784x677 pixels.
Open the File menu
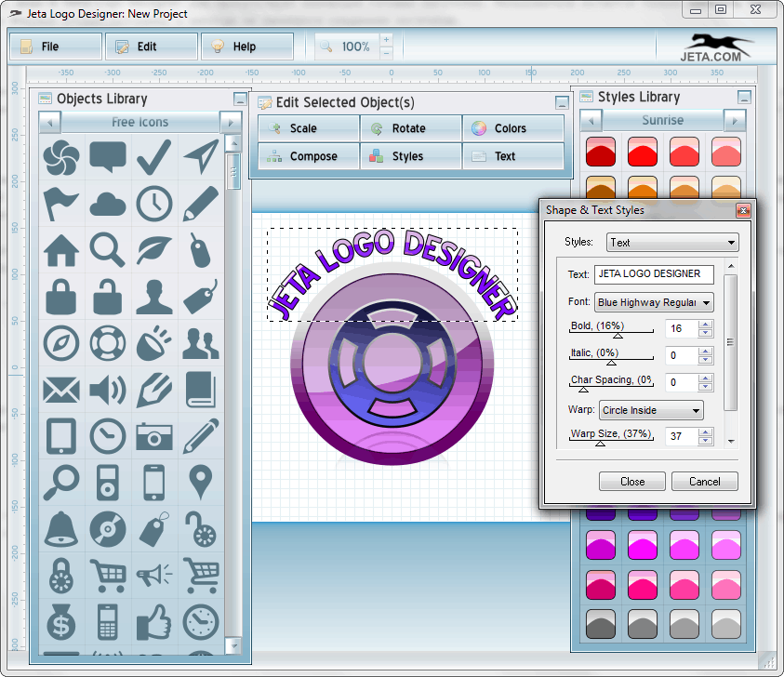coord(56,46)
